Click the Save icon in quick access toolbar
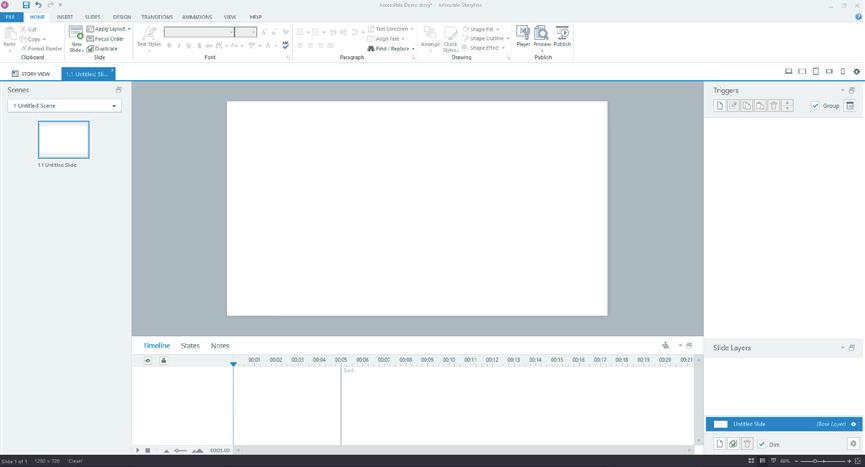Screen dimensions: 865x467 coord(26,5)
